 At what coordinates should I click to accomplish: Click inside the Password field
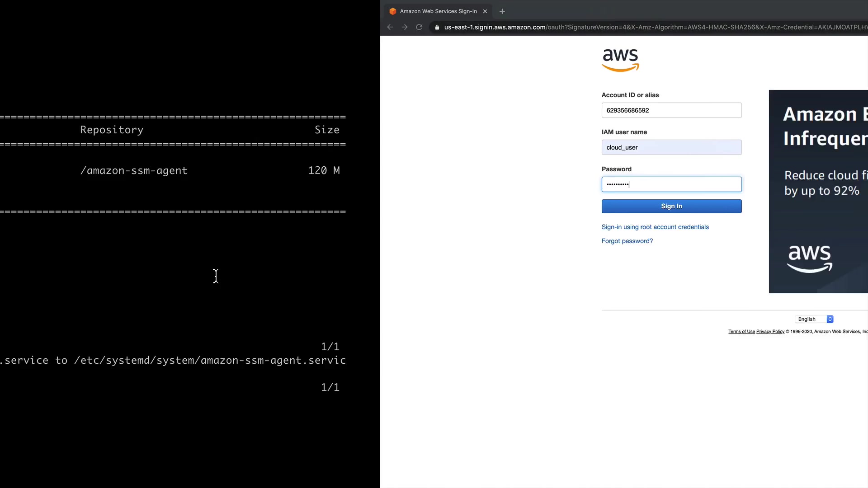tap(671, 184)
